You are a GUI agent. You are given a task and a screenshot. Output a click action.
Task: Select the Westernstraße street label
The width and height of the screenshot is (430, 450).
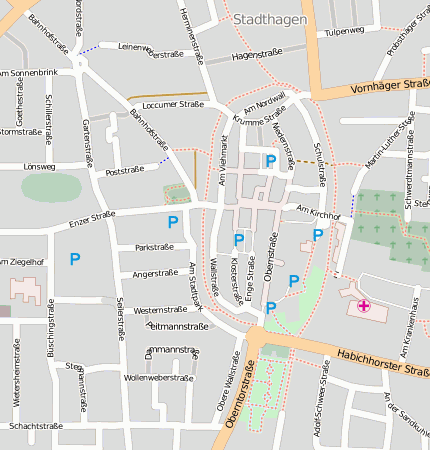160,310
